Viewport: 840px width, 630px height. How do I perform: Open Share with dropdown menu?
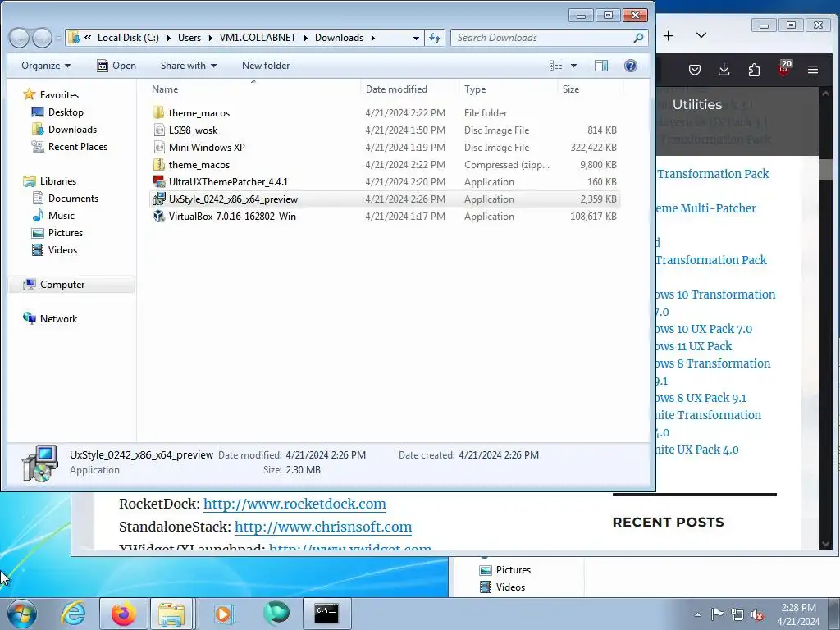(189, 66)
